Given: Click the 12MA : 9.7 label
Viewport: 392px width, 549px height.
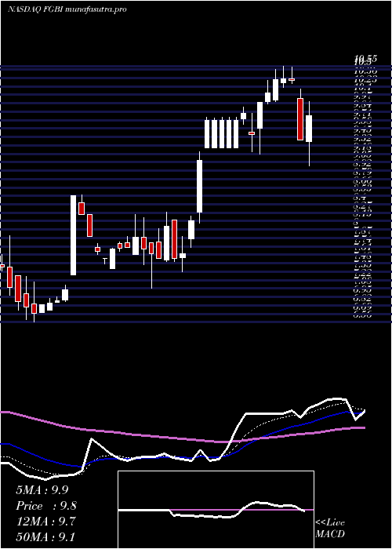Looking at the screenshot, I should click(x=45, y=522).
